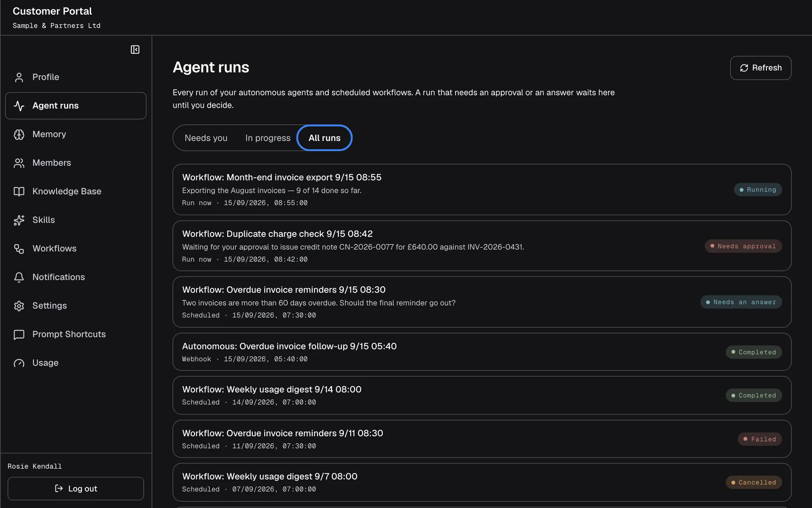Image resolution: width=812 pixels, height=508 pixels.
Task: Click the Cancelled status badge
Action: point(754,482)
